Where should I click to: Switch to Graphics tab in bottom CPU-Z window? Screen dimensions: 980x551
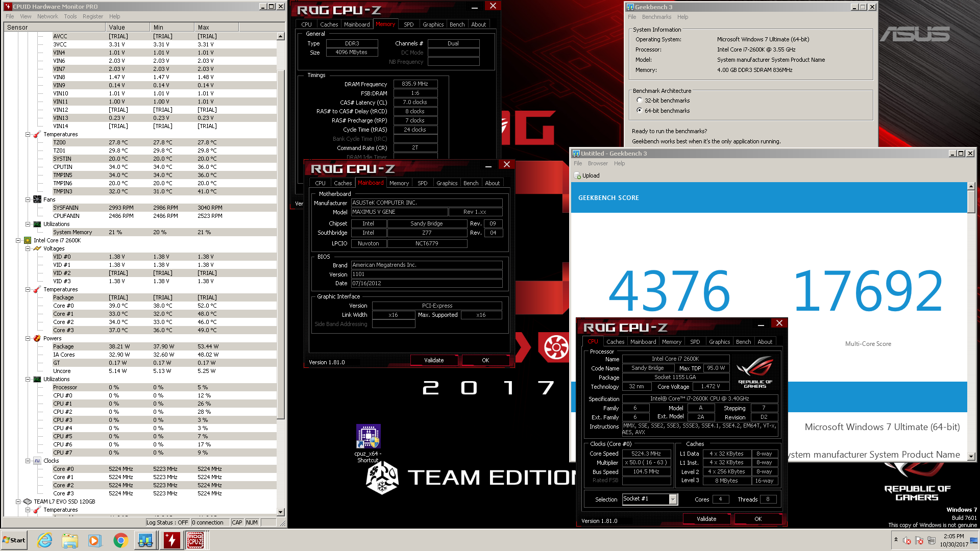(x=719, y=342)
